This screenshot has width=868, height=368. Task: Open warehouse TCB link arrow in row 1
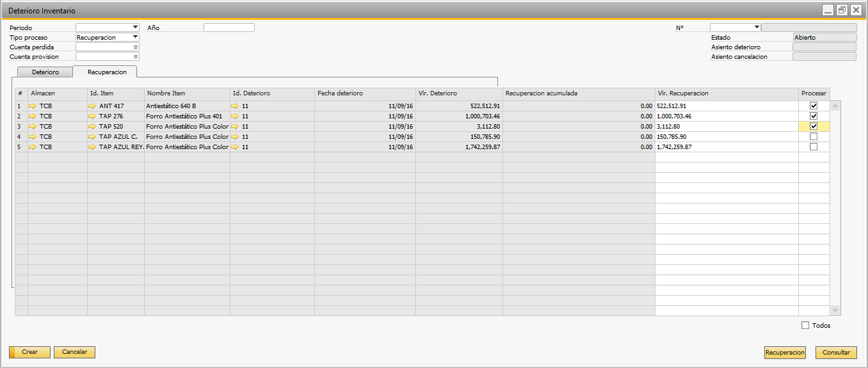[33, 106]
